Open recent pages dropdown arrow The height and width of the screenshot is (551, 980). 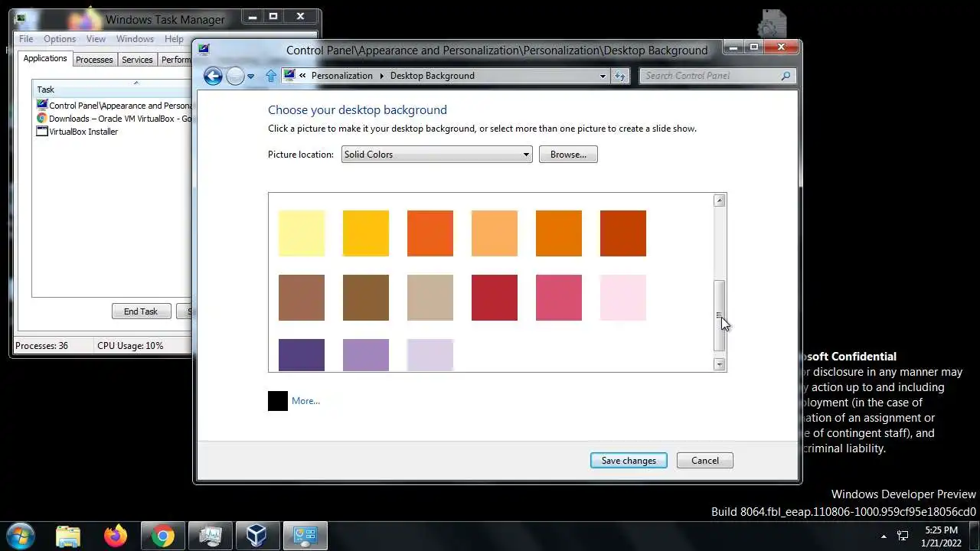[x=250, y=77]
